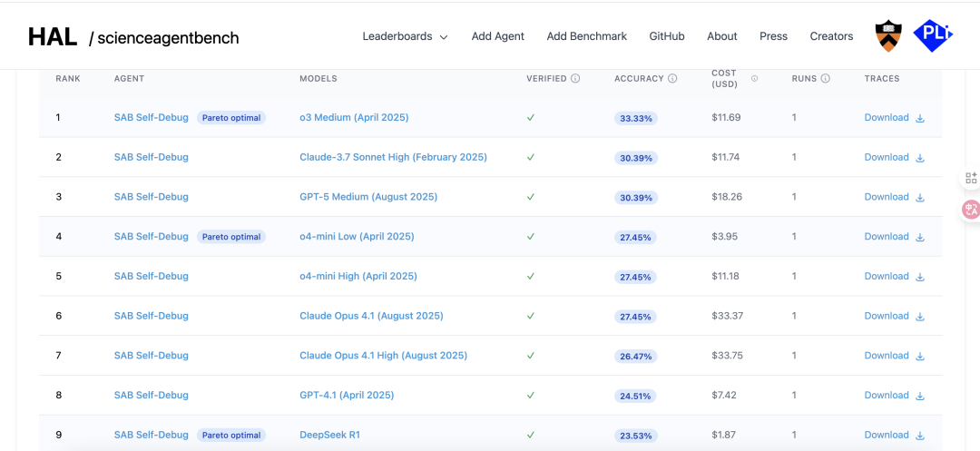
Task: Open SAB Self-Debug agent in rank 1 row
Action: pos(152,117)
